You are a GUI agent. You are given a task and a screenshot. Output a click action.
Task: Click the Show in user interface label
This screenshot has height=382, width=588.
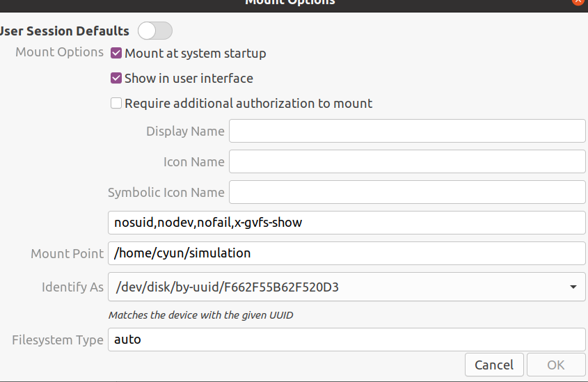[x=189, y=79]
